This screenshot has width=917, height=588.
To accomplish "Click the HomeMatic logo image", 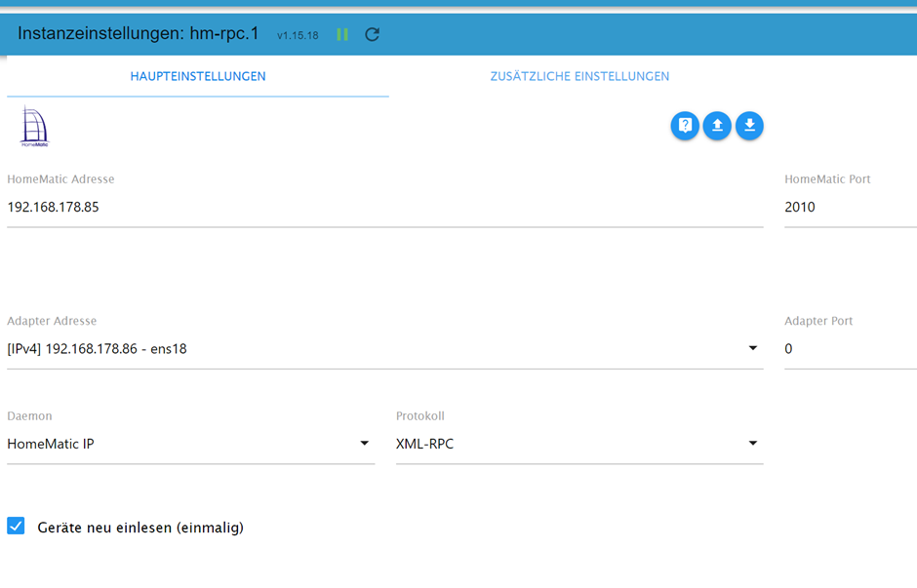I will 34,126.
